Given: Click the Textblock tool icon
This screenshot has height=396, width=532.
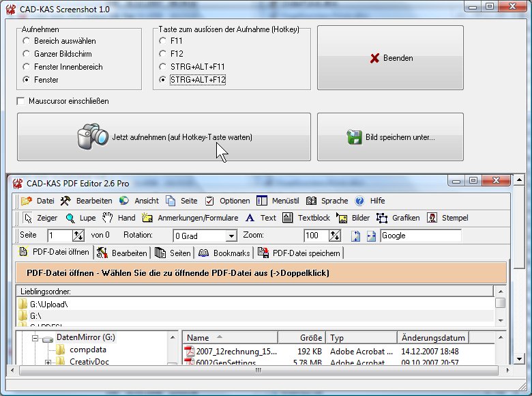Looking at the screenshot, I should click(x=289, y=218).
